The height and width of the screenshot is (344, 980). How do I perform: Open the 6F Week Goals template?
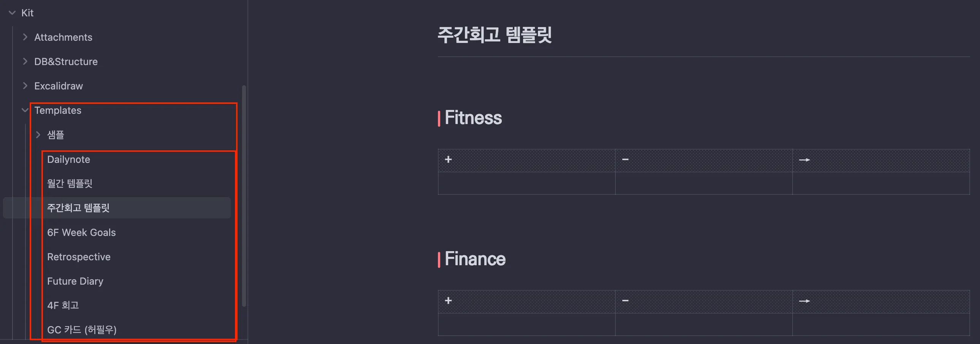click(x=81, y=233)
